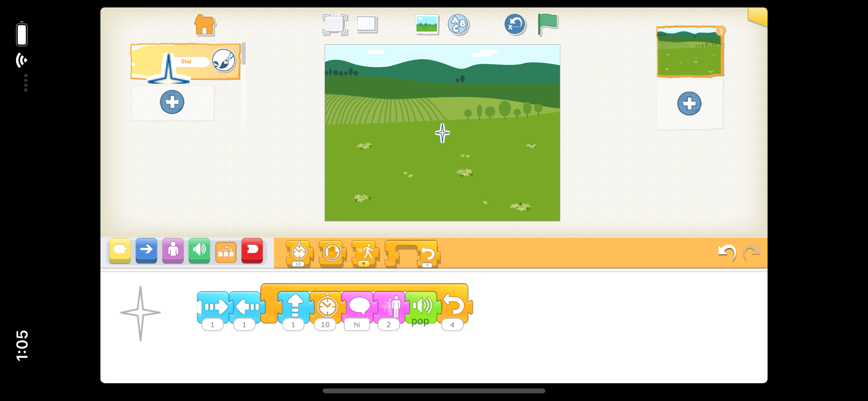Toggle full screen presentation mode
Image resolution: width=868 pixels, height=401 pixels.
tap(334, 24)
